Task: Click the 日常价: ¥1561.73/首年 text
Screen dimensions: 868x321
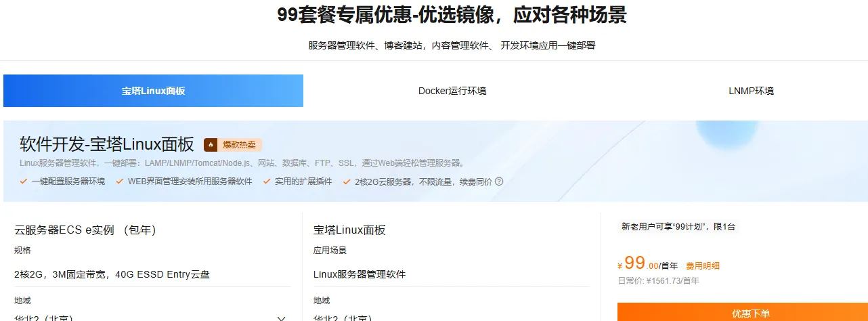Action: (658, 280)
